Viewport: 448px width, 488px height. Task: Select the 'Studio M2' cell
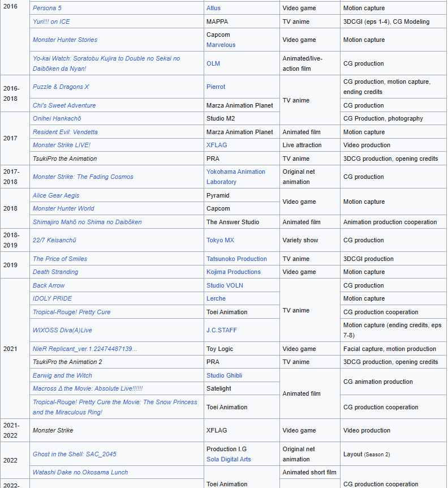pyautogui.click(x=242, y=118)
